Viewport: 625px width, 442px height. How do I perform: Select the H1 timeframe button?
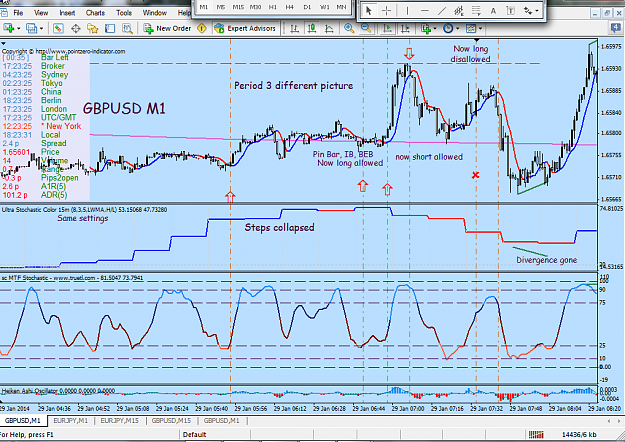(x=273, y=7)
